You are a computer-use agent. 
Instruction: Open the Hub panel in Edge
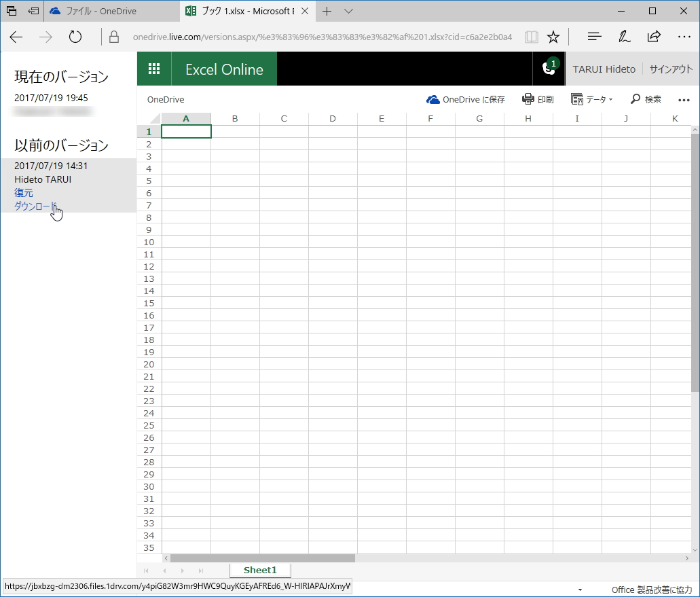coord(593,37)
